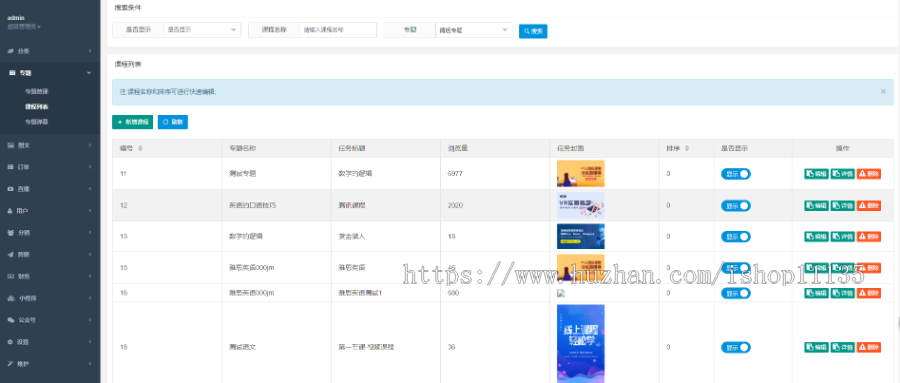
Task: Click the 营销 paper plane icon
Action: click(10, 254)
